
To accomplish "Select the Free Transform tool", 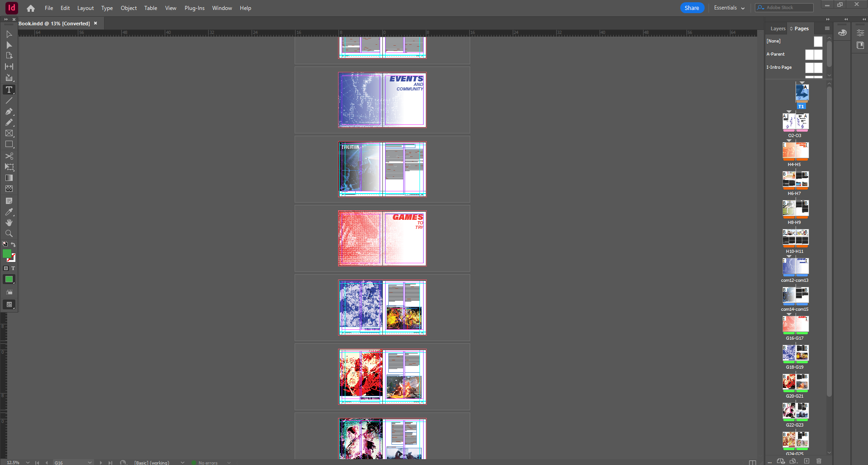I will coord(9,167).
